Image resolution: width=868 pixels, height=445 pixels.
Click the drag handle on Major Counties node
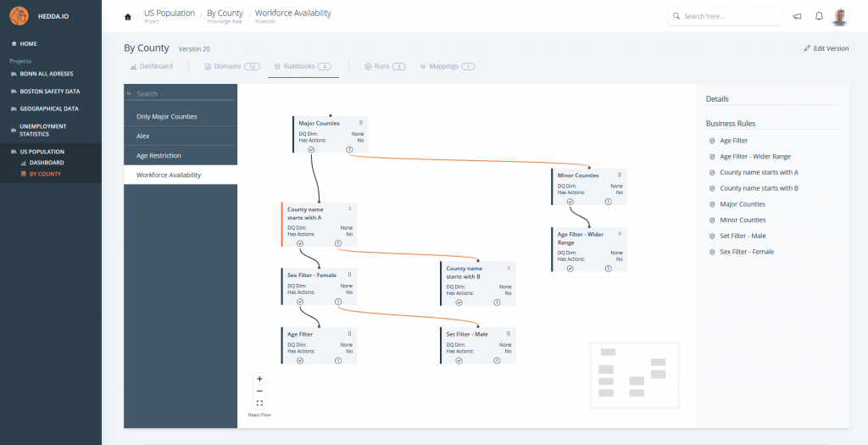tap(360, 123)
